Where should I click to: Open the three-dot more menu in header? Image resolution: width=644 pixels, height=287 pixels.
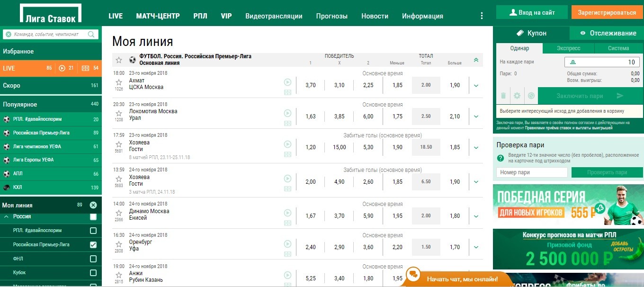tap(482, 16)
